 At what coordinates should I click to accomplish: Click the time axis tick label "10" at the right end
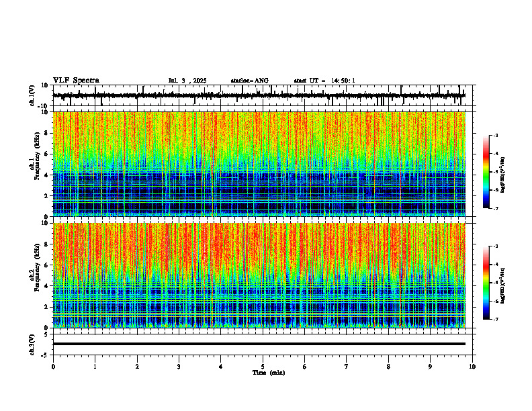click(x=472, y=367)
